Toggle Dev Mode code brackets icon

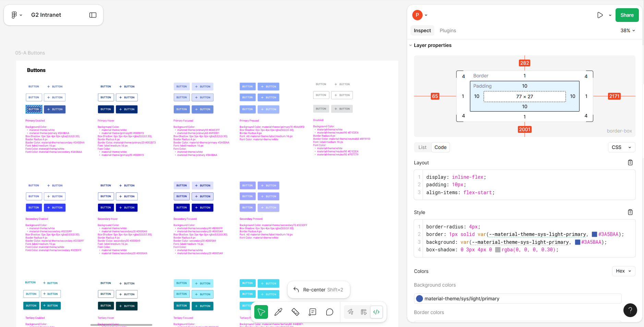(x=376, y=312)
